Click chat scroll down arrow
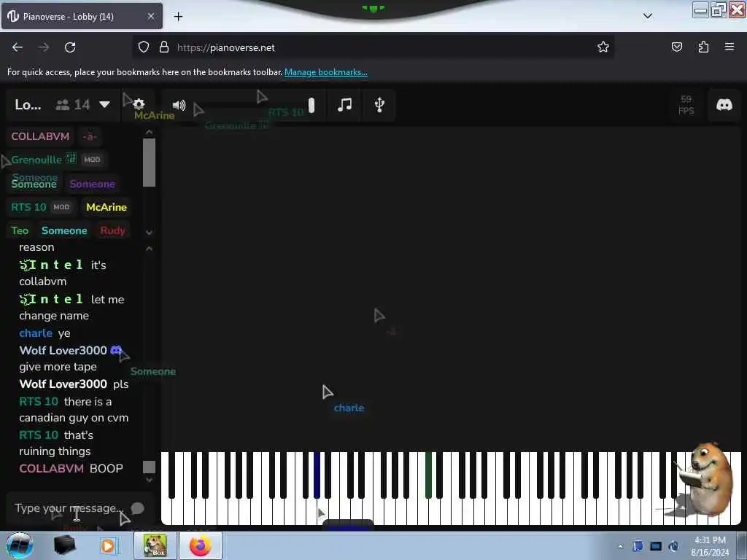This screenshot has width=747, height=560. (149, 480)
